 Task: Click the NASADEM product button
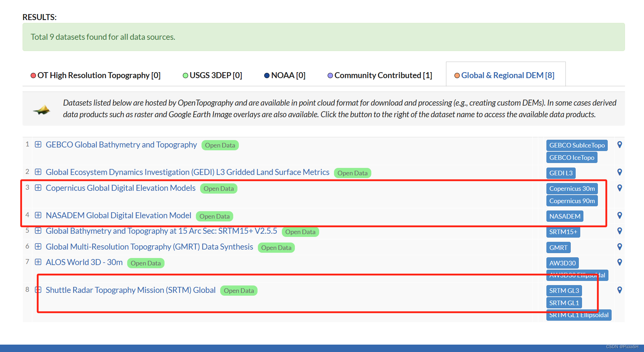point(564,216)
